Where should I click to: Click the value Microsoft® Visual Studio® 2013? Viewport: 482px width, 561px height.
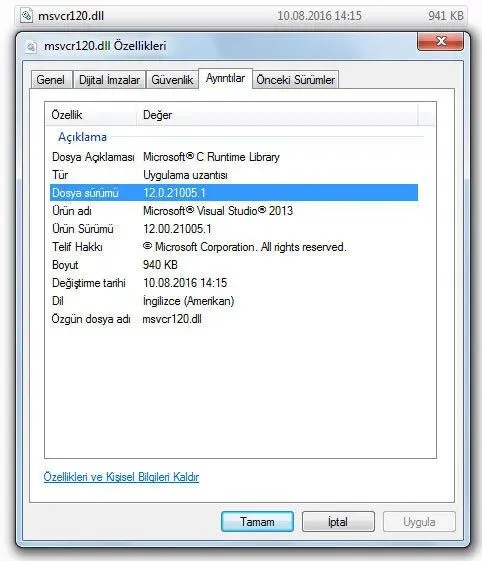(218, 211)
